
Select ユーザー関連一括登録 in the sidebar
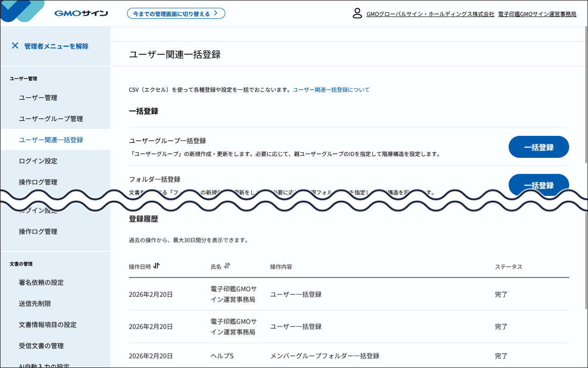tap(50, 139)
